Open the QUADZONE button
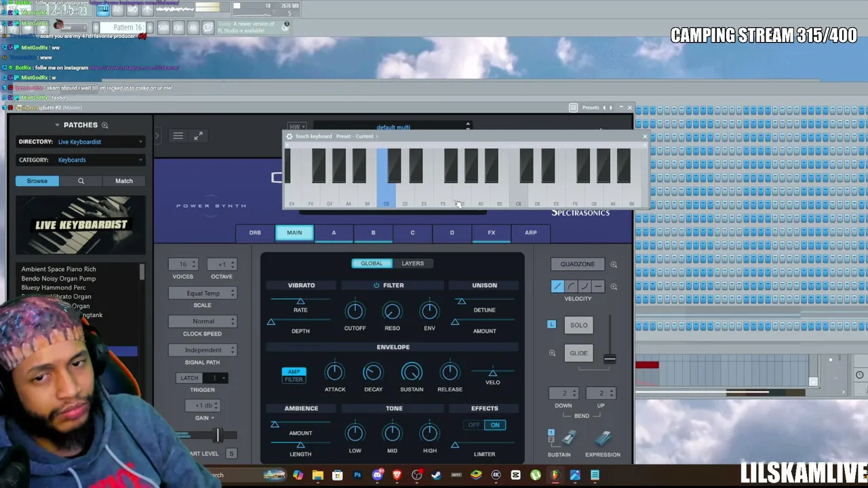The width and height of the screenshot is (868, 488). pyautogui.click(x=578, y=264)
